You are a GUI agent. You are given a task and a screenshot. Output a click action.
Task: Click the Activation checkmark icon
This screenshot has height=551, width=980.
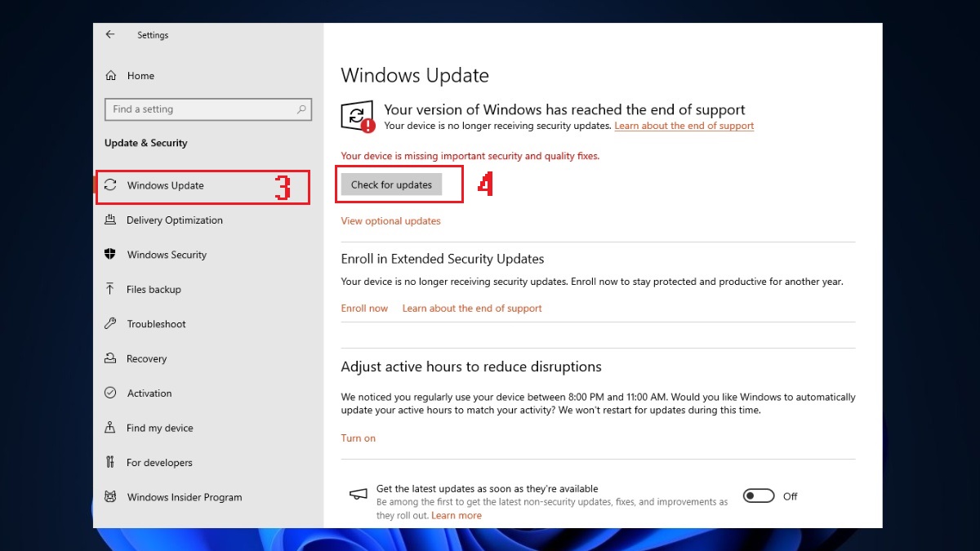110,393
